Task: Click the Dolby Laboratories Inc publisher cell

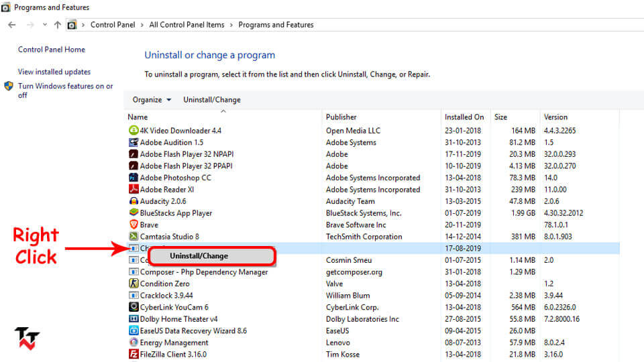Action: pyautogui.click(x=363, y=319)
